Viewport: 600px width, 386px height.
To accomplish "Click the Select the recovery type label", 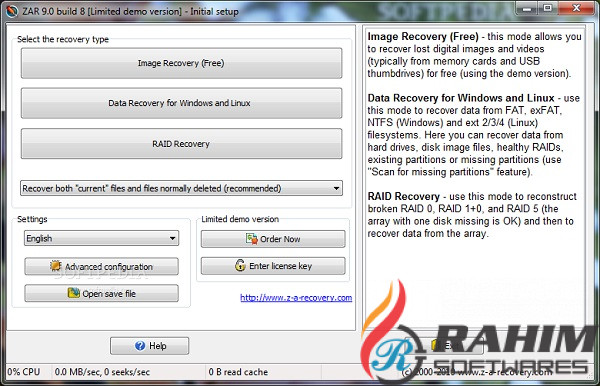I will point(63,39).
